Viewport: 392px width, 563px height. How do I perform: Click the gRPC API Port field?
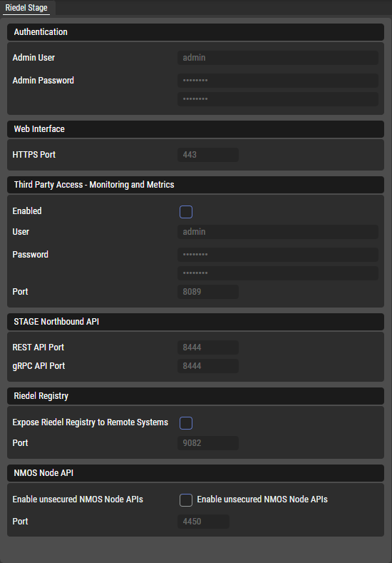(208, 366)
